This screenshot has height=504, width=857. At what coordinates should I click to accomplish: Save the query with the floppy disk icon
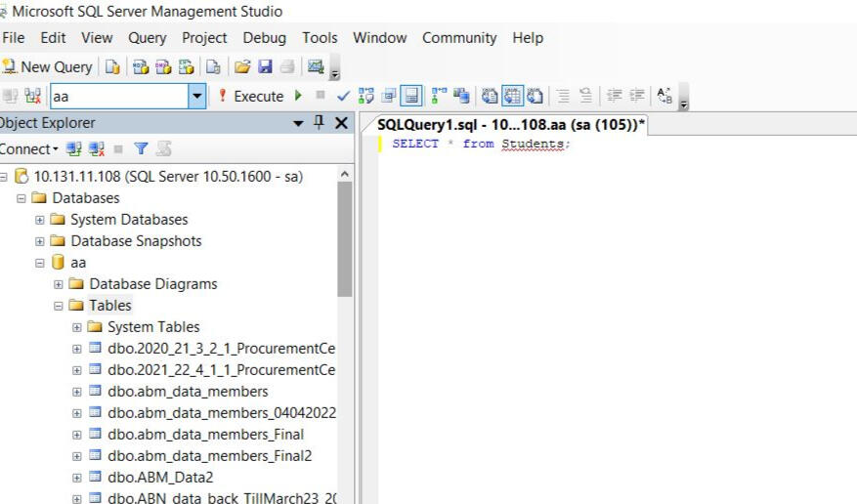(x=265, y=67)
